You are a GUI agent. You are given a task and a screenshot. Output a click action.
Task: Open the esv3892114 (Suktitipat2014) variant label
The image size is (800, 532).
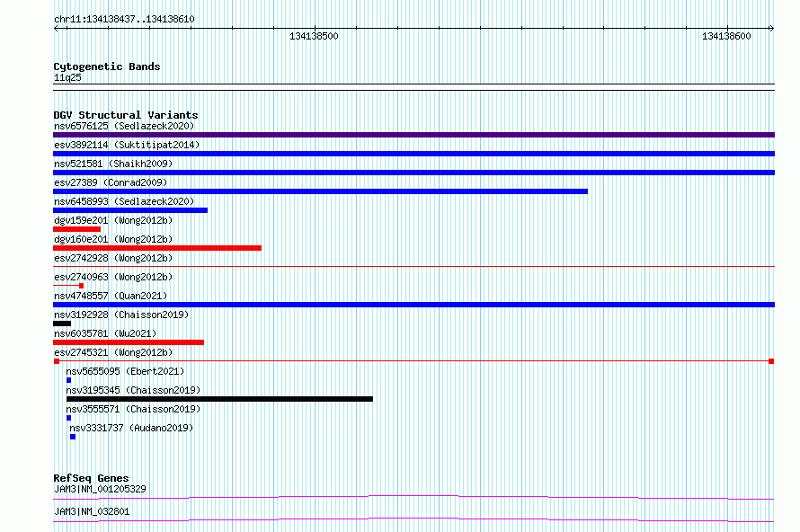tap(127, 145)
